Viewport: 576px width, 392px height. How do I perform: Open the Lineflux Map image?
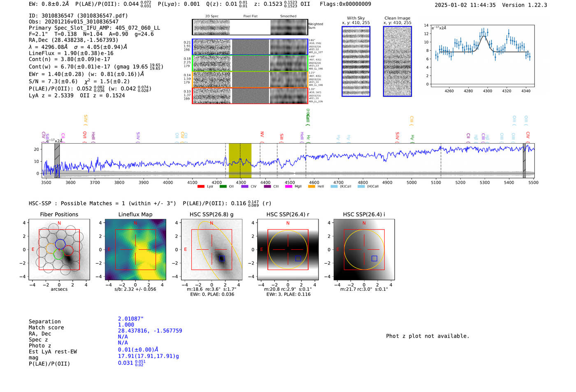click(x=135, y=250)
